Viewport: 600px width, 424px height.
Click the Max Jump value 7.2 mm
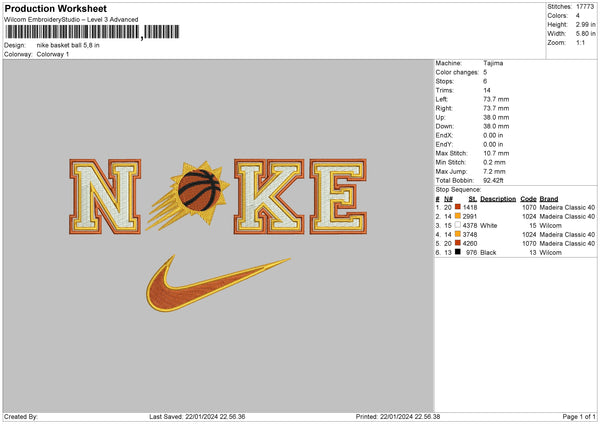(x=494, y=171)
